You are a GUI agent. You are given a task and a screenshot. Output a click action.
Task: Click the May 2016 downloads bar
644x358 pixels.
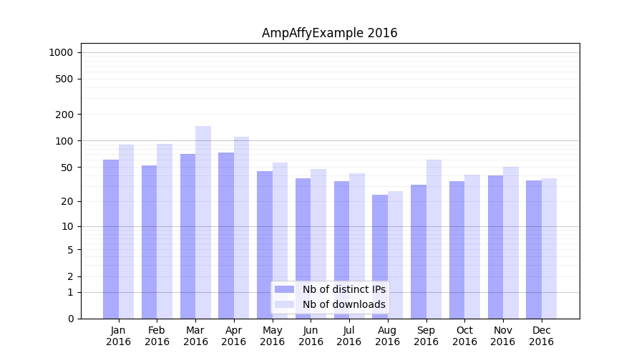pyautogui.click(x=280, y=241)
